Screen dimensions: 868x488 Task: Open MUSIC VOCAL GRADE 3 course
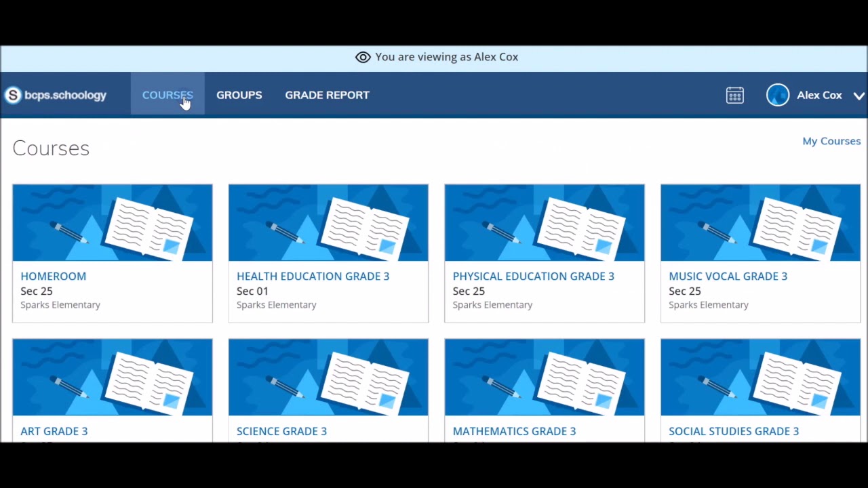[x=728, y=276]
